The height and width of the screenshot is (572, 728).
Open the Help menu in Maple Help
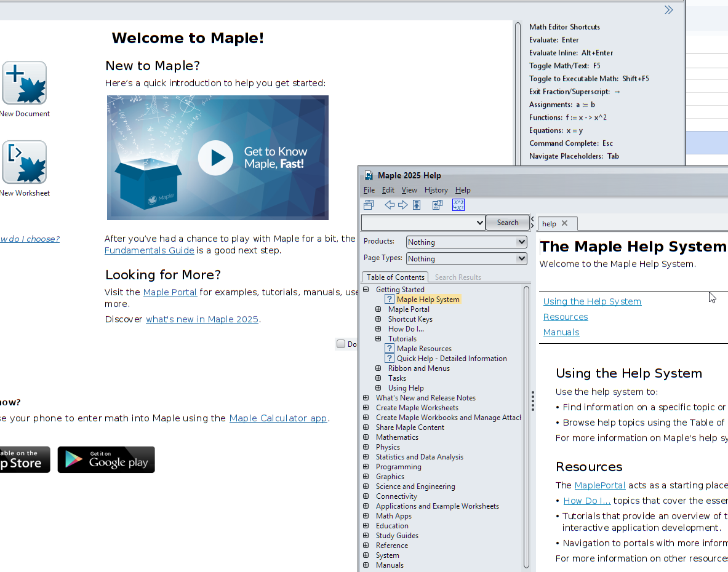click(x=463, y=189)
